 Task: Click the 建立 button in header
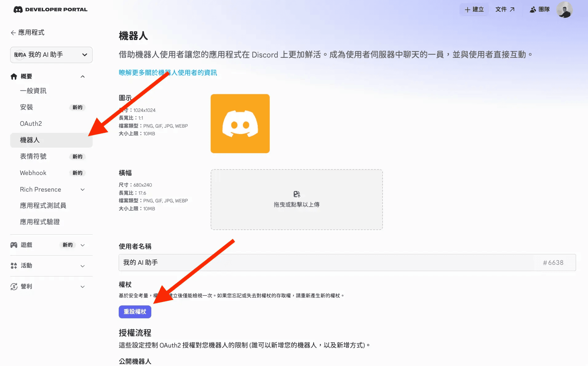(474, 10)
